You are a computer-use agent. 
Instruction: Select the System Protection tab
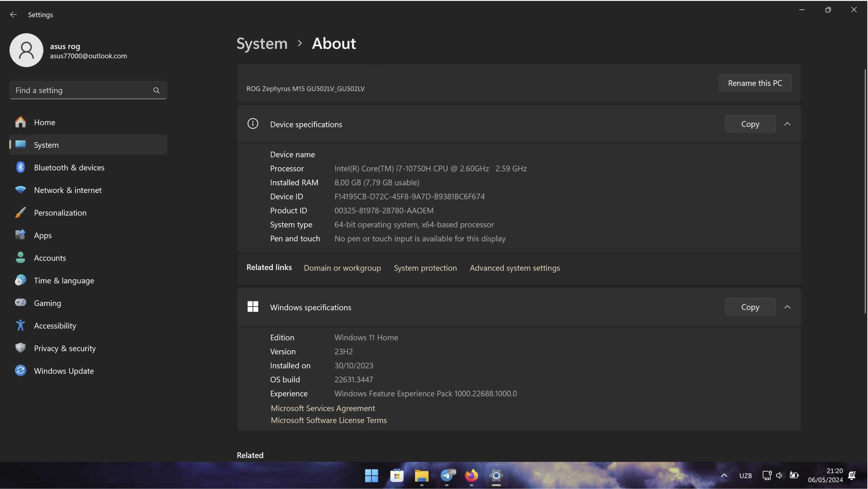pos(425,267)
